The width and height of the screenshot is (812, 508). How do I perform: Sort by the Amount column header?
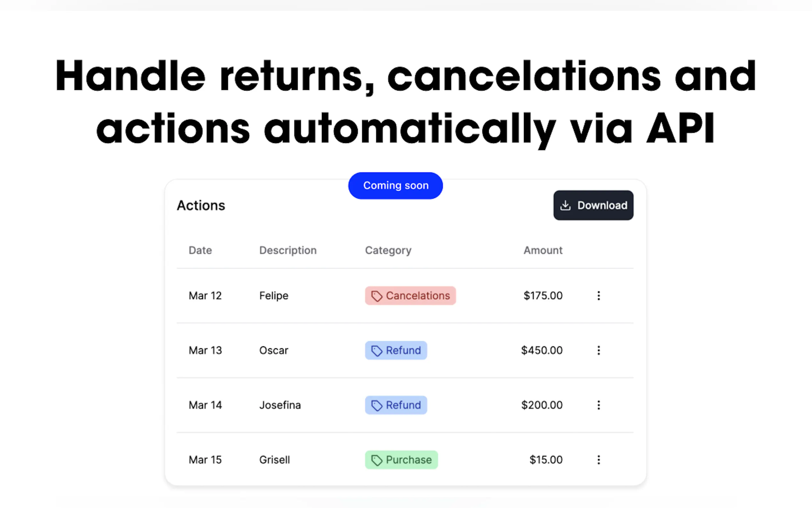coord(543,250)
